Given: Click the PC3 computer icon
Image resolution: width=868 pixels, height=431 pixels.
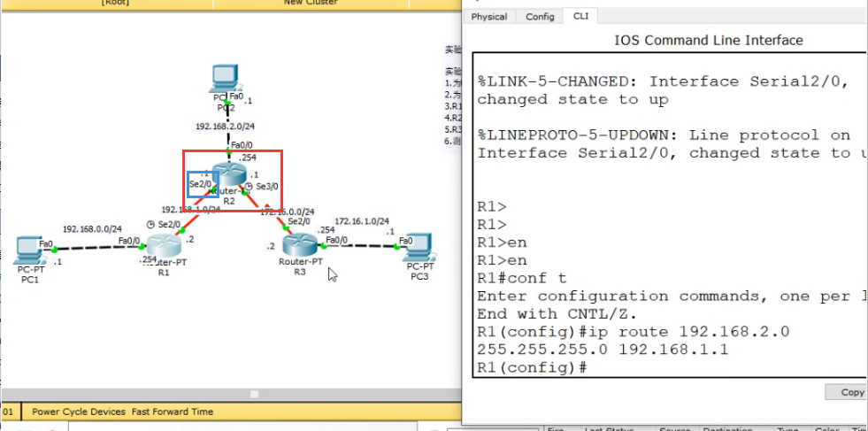Looking at the screenshot, I should pyautogui.click(x=419, y=247).
